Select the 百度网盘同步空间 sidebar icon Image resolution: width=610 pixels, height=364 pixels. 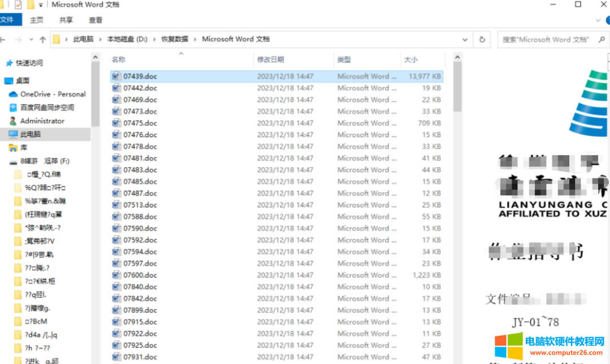(x=14, y=107)
